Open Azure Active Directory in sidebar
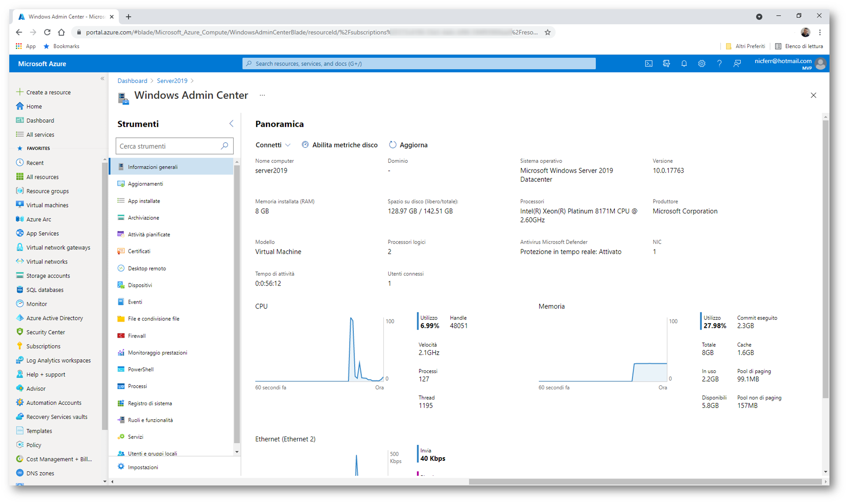 (x=54, y=318)
